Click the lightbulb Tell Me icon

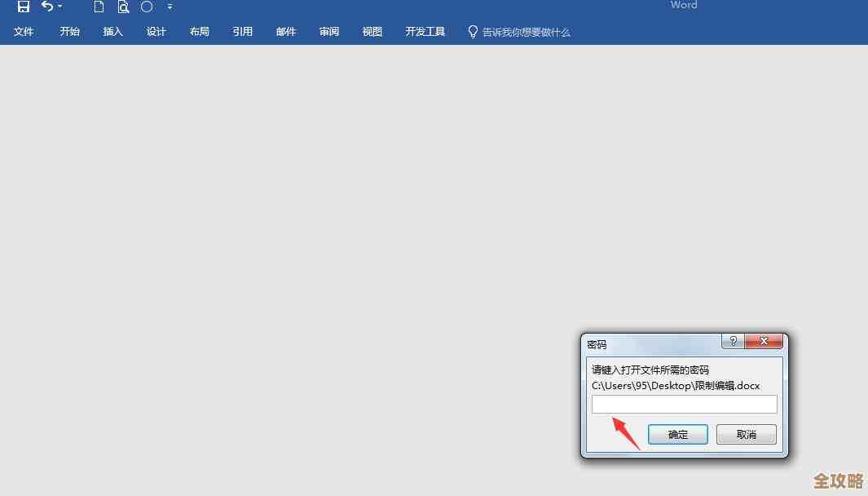[473, 32]
